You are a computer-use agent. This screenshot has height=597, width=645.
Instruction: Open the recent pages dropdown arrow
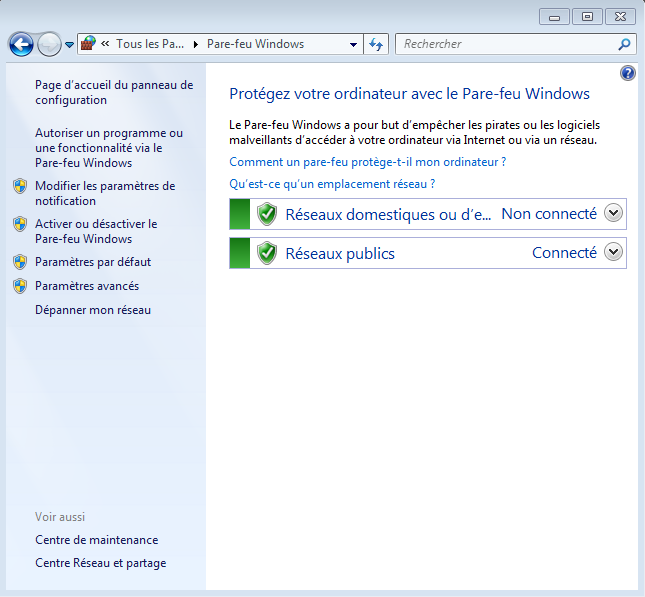pyautogui.click(x=70, y=44)
